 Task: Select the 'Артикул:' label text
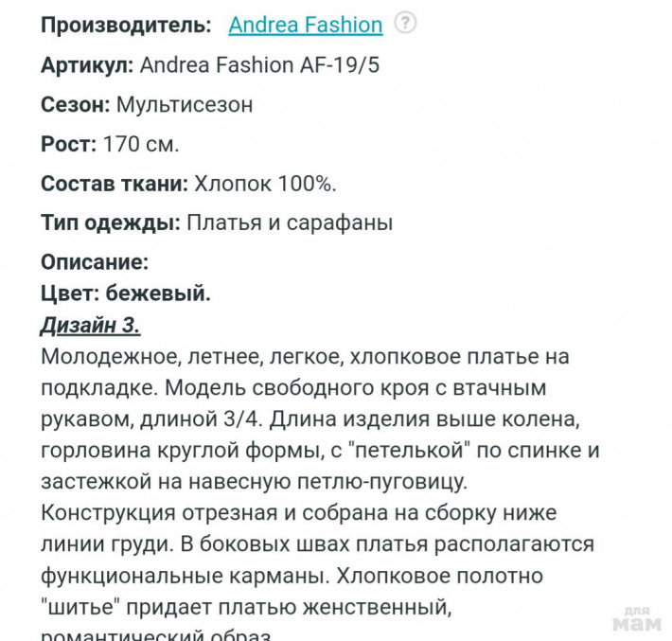pos(87,64)
